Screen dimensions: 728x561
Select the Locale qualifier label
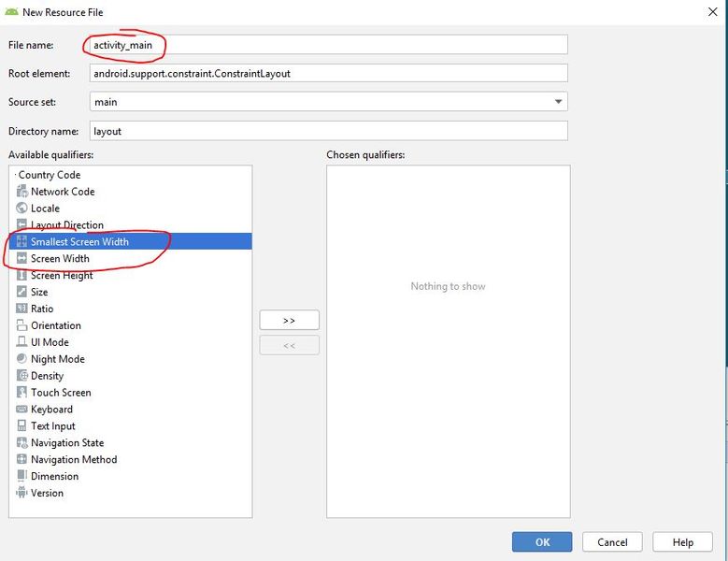click(45, 209)
